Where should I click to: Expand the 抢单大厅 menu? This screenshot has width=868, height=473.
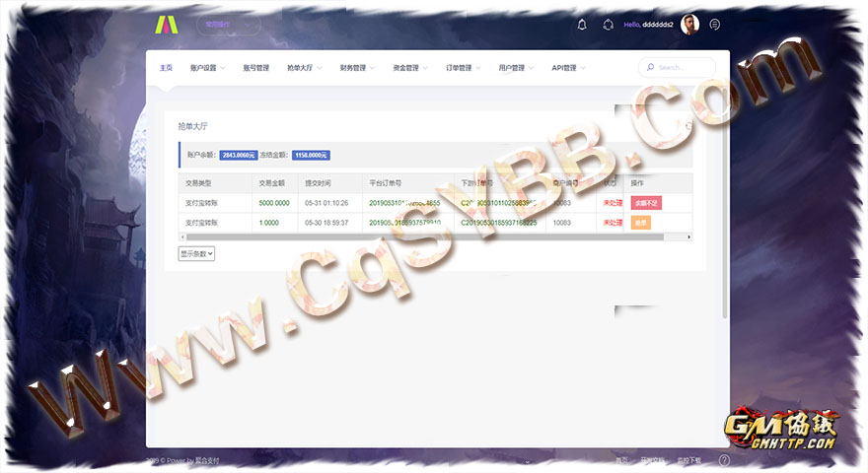pyautogui.click(x=305, y=67)
